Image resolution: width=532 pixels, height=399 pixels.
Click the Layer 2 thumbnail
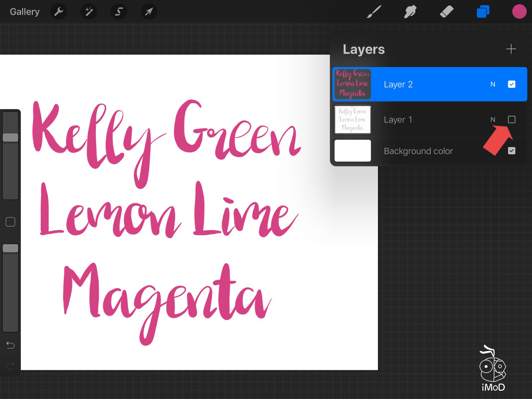[x=353, y=84]
